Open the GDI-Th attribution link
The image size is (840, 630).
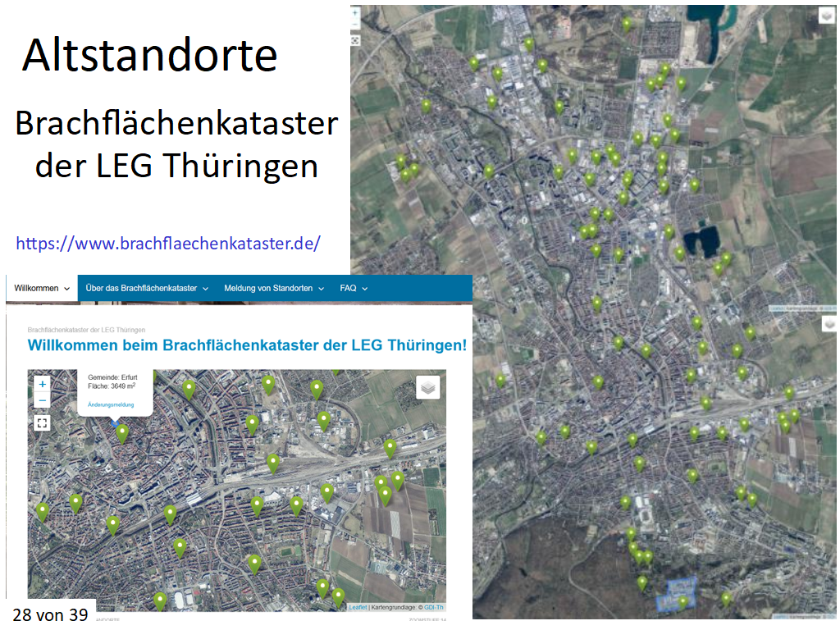434,607
